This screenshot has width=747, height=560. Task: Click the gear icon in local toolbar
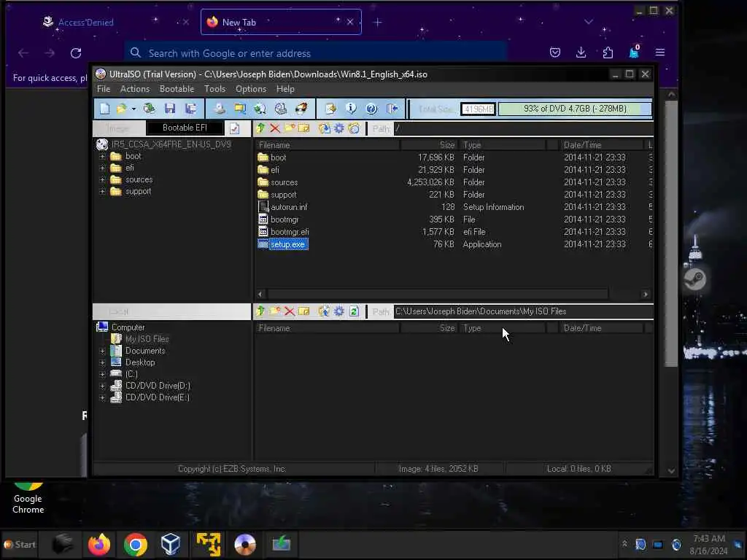tap(338, 311)
